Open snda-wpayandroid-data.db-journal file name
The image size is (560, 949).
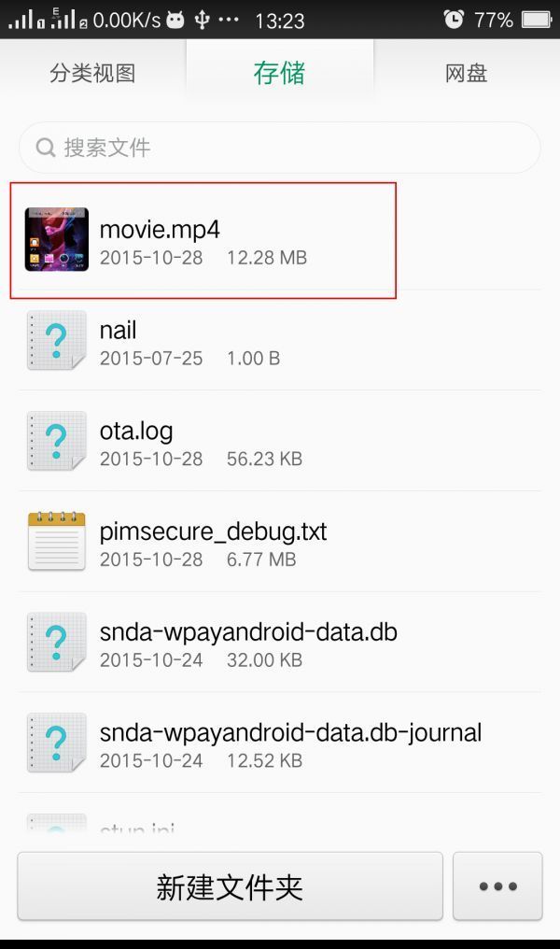point(290,732)
